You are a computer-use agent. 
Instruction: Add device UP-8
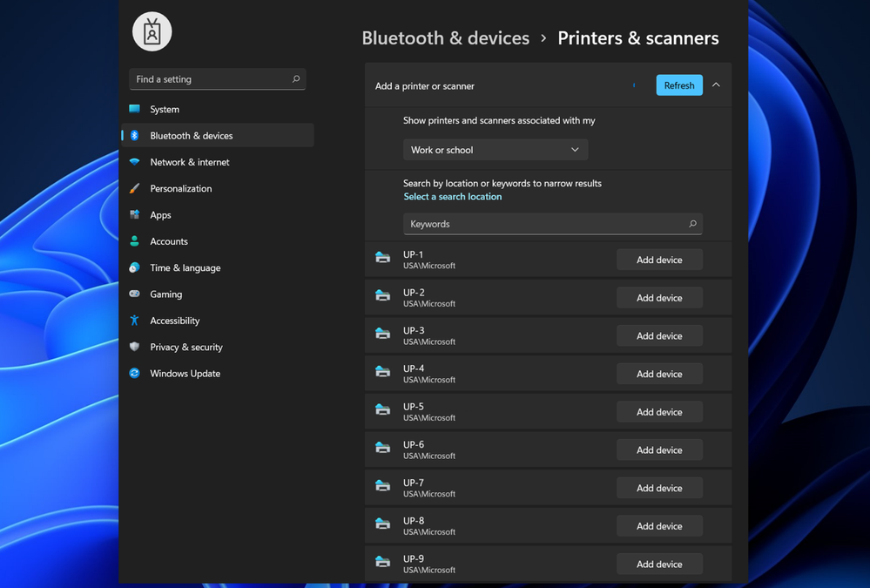coord(660,526)
